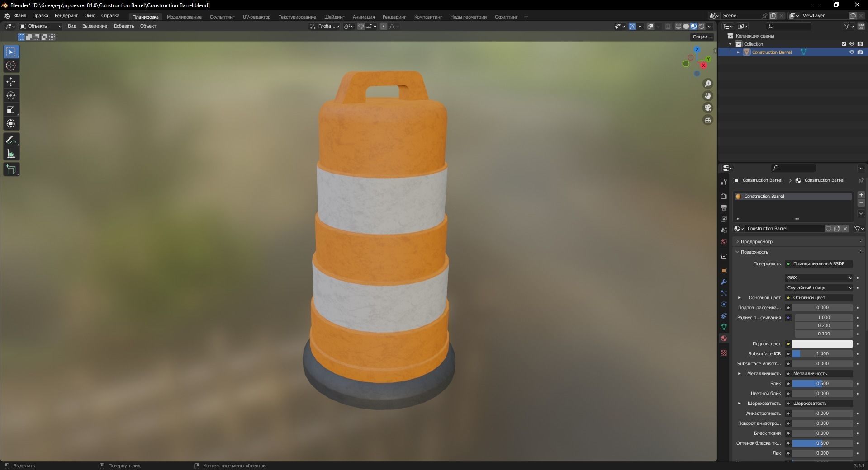The image size is (868, 470).
Task: Expand the Collection in the outliner
Action: pyautogui.click(x=730, y=44)
